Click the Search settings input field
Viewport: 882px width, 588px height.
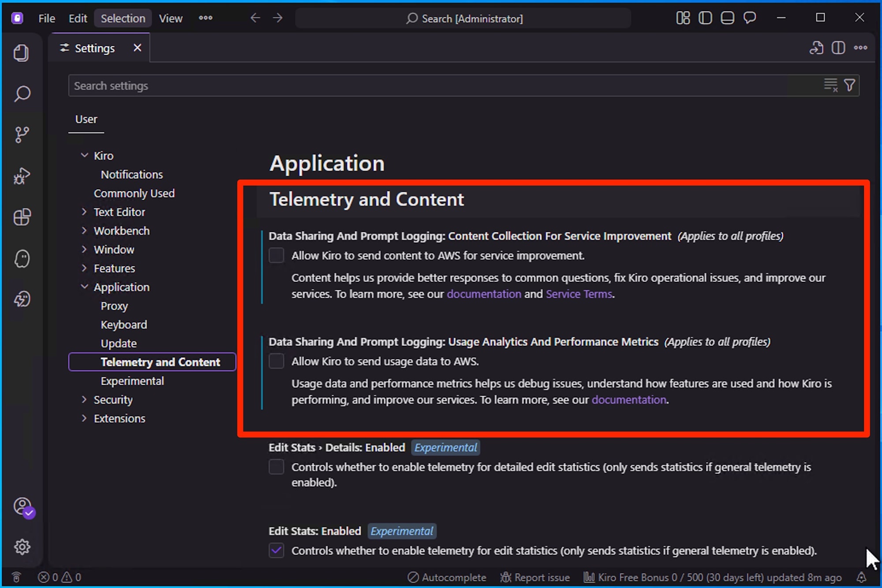(441, 86)
